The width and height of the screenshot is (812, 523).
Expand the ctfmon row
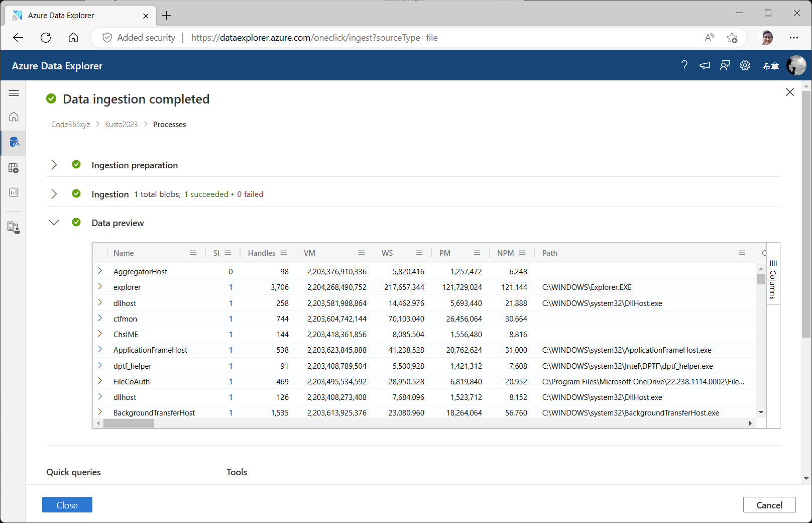pyautogui.click(x=100, y=318)
